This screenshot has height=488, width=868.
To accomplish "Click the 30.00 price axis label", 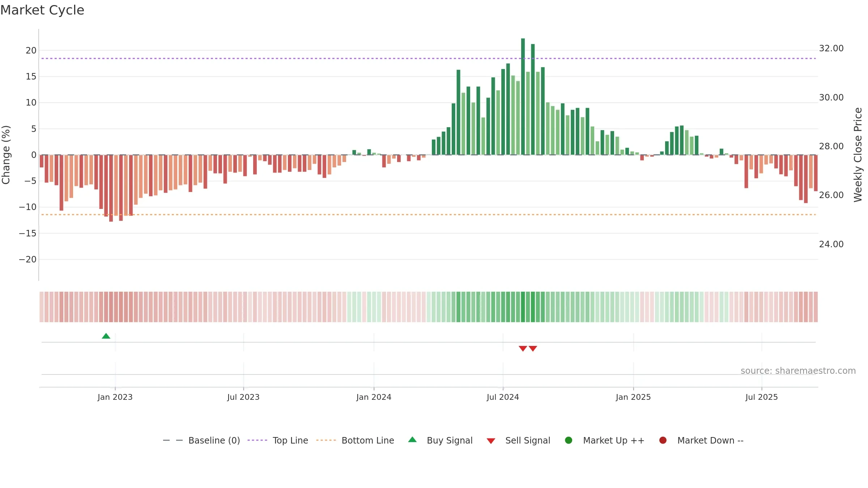I will click(x=831, y=98).
